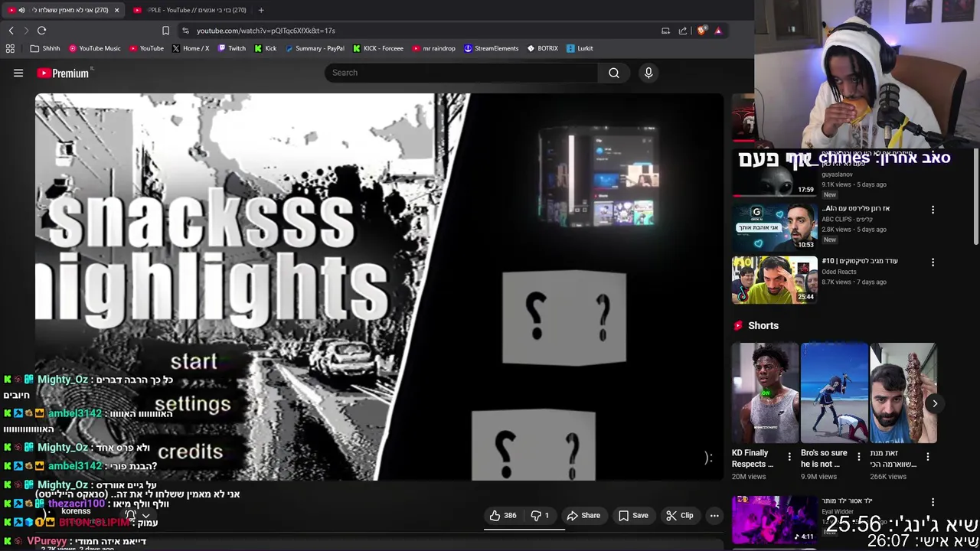Open the KICK - Forceee bookmark
The image size is (980, 551).
(378, 48)
